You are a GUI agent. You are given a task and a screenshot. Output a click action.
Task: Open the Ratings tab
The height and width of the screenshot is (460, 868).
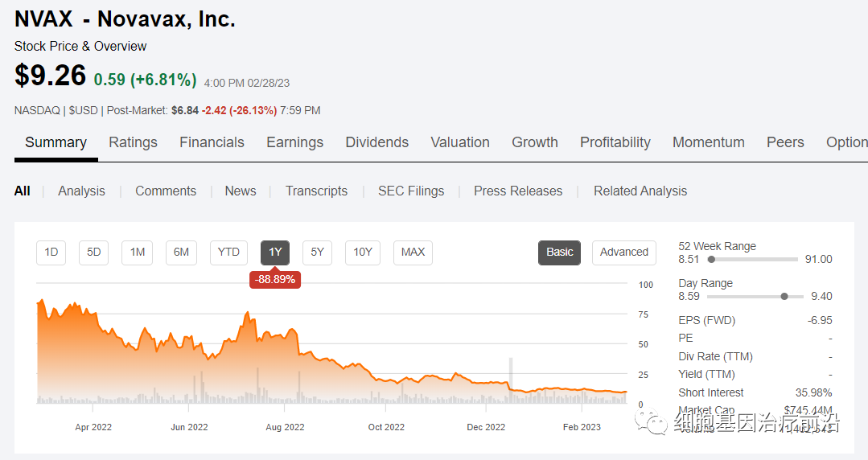click(133, 142)
